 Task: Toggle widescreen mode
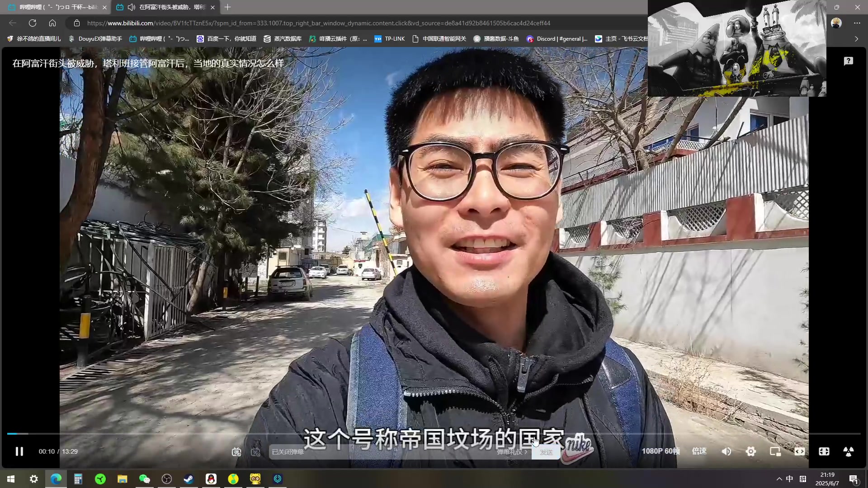[x=800, y=451]
